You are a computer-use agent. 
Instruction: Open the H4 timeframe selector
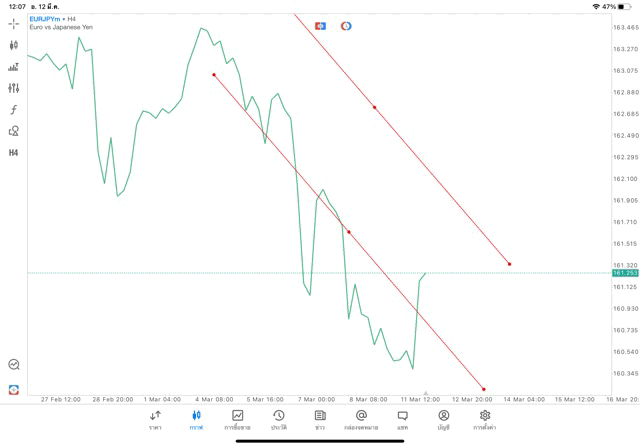(x=13, y=153)
